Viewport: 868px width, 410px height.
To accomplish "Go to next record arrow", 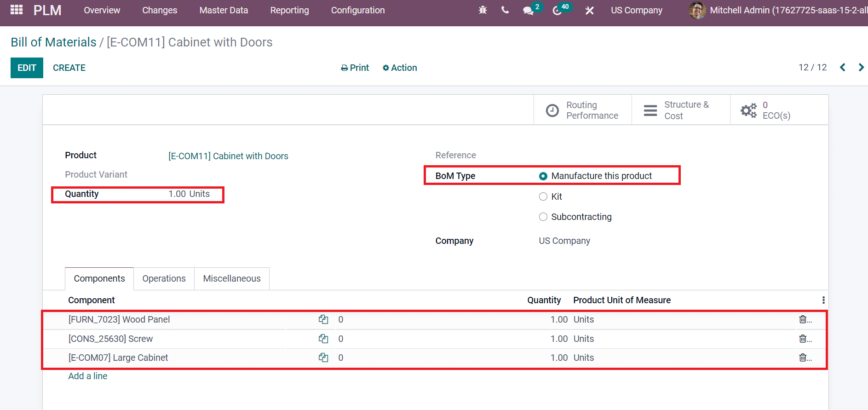I will (861, 68).
